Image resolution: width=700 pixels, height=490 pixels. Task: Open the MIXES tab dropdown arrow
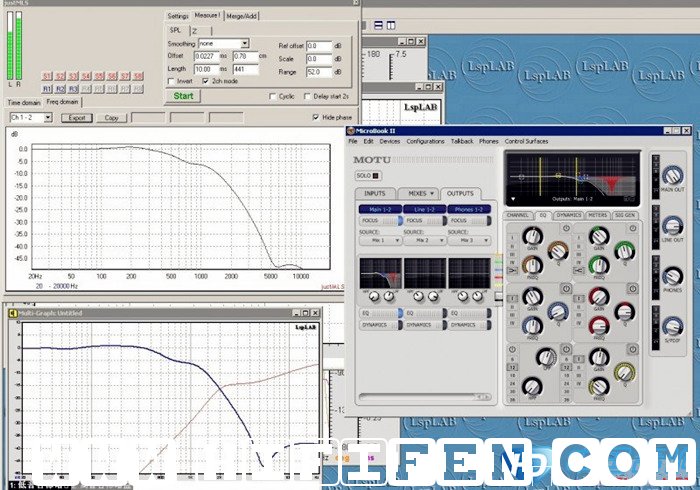(432, 194)
